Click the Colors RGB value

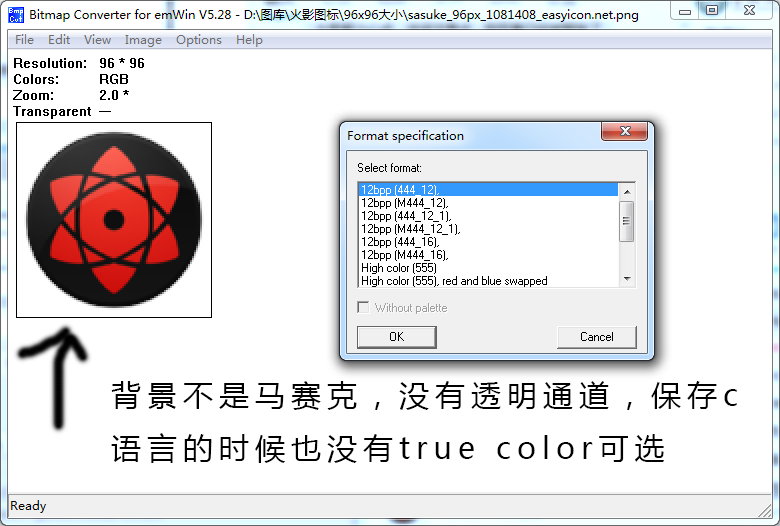114,79
